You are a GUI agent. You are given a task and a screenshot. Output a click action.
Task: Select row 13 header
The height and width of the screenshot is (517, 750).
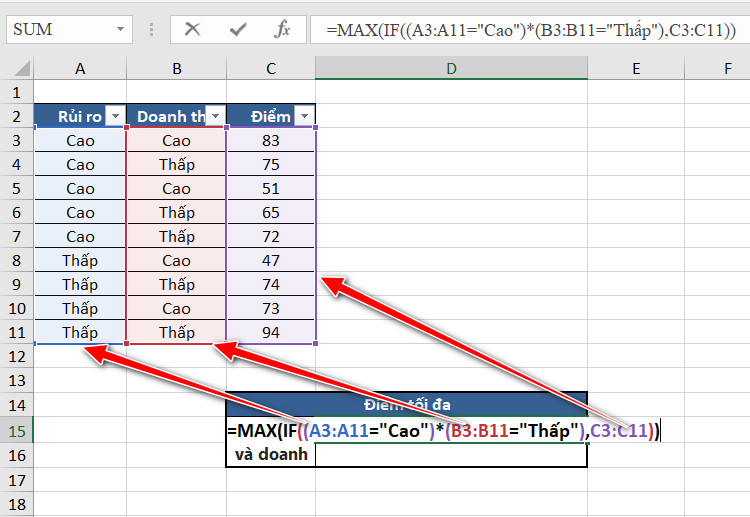click(x=17, y=380)
